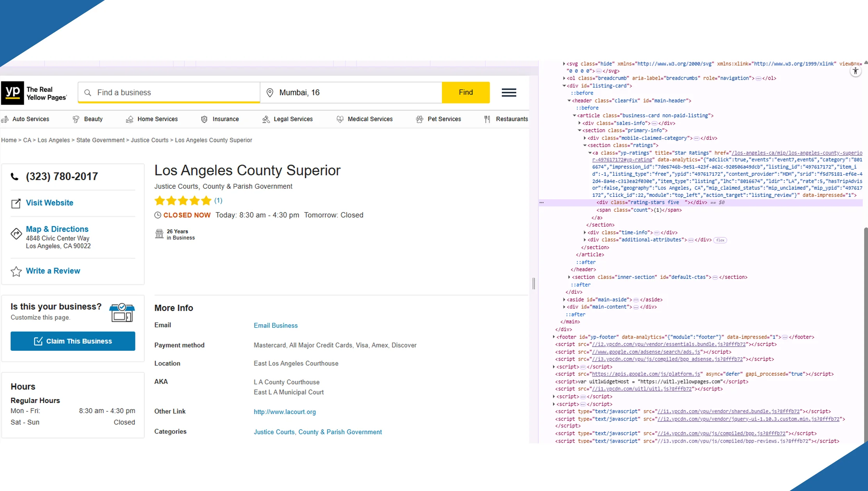Click the search magnifier icon

(88, 93)
